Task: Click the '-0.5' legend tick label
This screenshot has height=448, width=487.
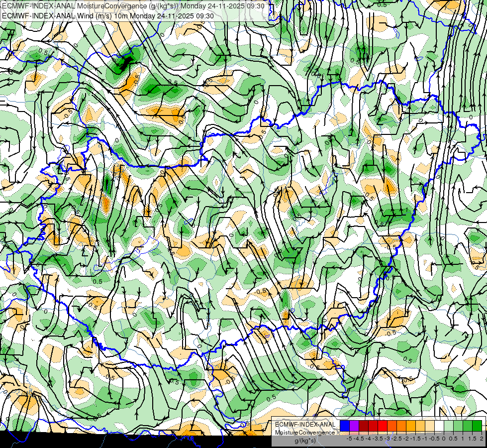Action: pos(434,439)
